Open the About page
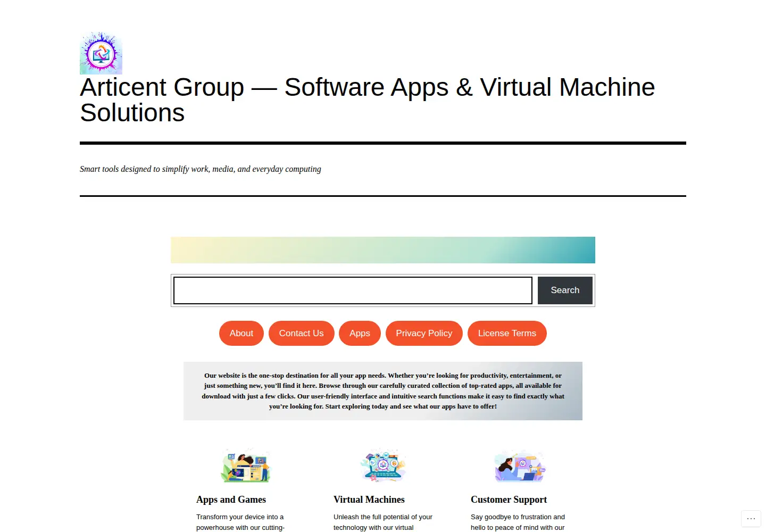Screen dimensions: 766x532 (242, 333)
